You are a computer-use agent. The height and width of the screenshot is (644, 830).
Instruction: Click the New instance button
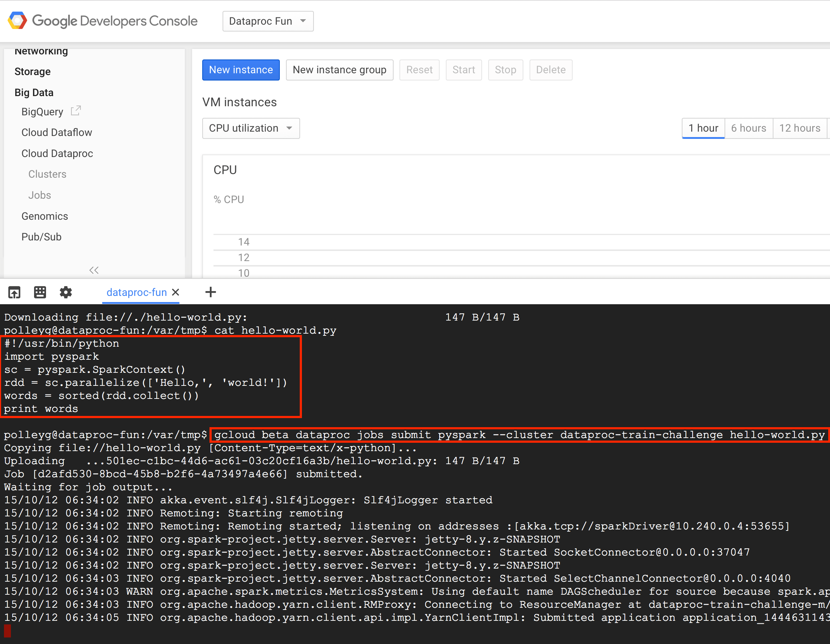241,70
